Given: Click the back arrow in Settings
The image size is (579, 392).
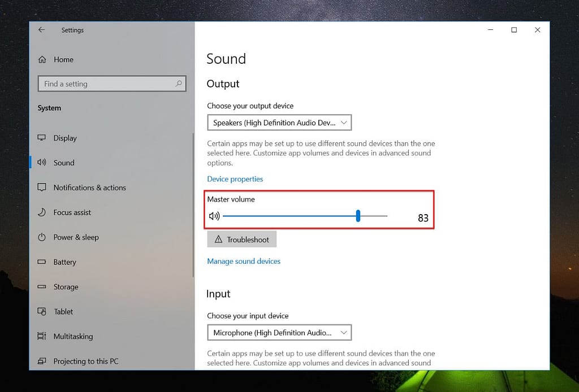Looking at the screenshot, I should point(41,30).
